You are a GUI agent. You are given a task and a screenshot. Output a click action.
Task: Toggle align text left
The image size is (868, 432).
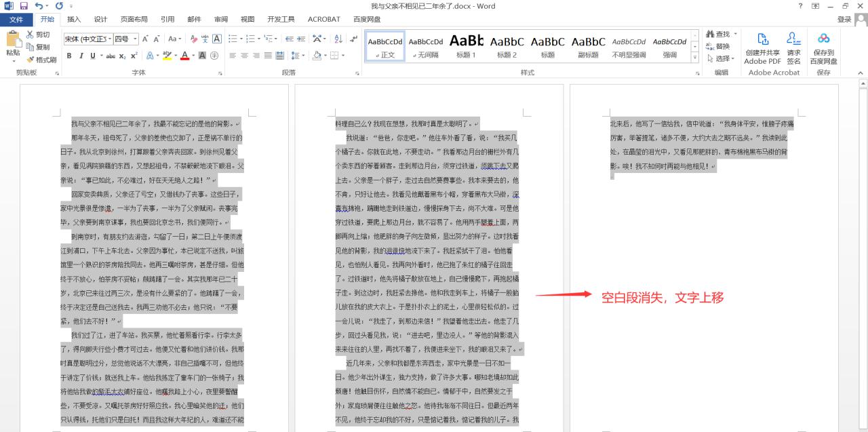(233, 56)
